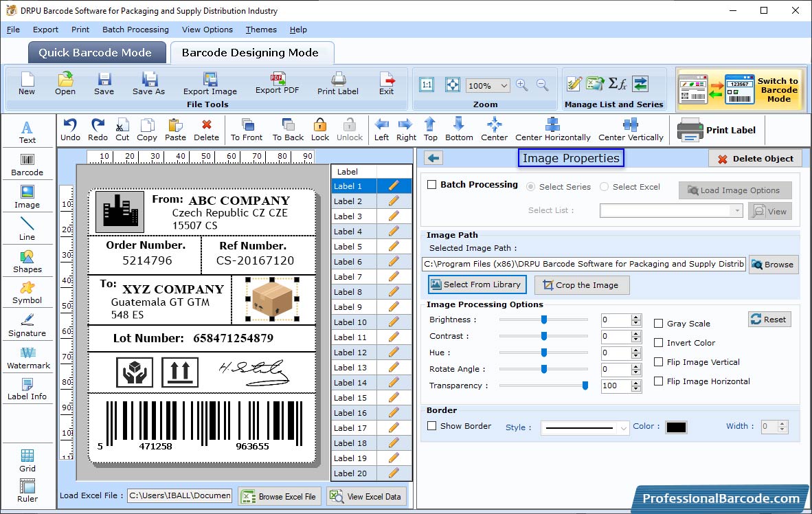Viewport: 812px width, 514px height.
Task: Insert a Signature object
Action: (x=27, y=326)
